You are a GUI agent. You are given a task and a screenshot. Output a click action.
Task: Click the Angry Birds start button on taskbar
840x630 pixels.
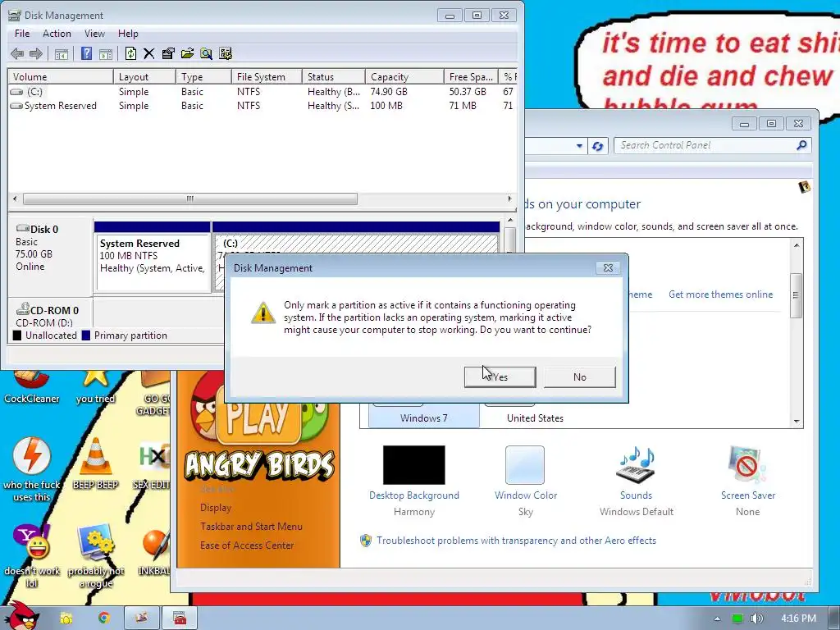click(22, 616)
